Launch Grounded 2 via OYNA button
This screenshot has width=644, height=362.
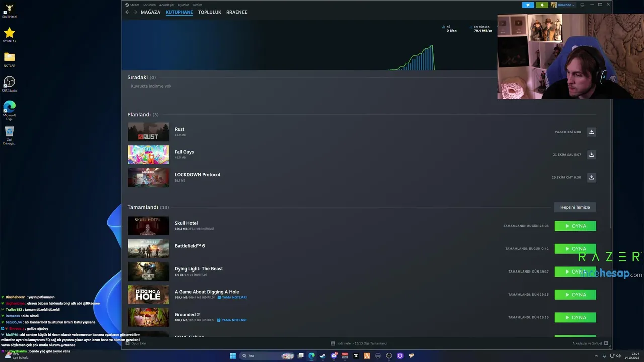(x=575, y=317)
